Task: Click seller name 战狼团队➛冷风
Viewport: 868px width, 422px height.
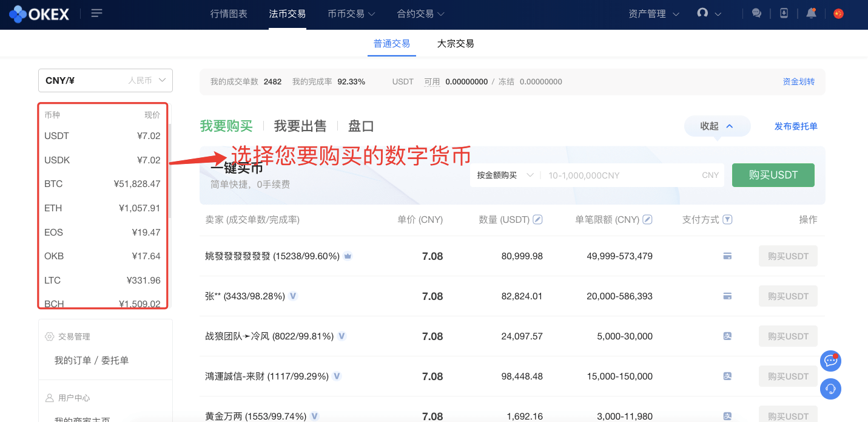Action: [x=237, y=336]
